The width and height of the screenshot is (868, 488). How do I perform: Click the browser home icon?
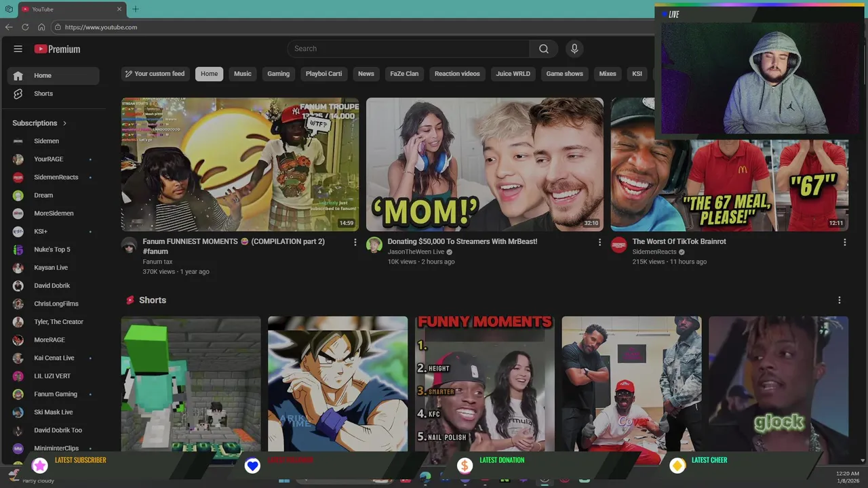coord(41,27)
